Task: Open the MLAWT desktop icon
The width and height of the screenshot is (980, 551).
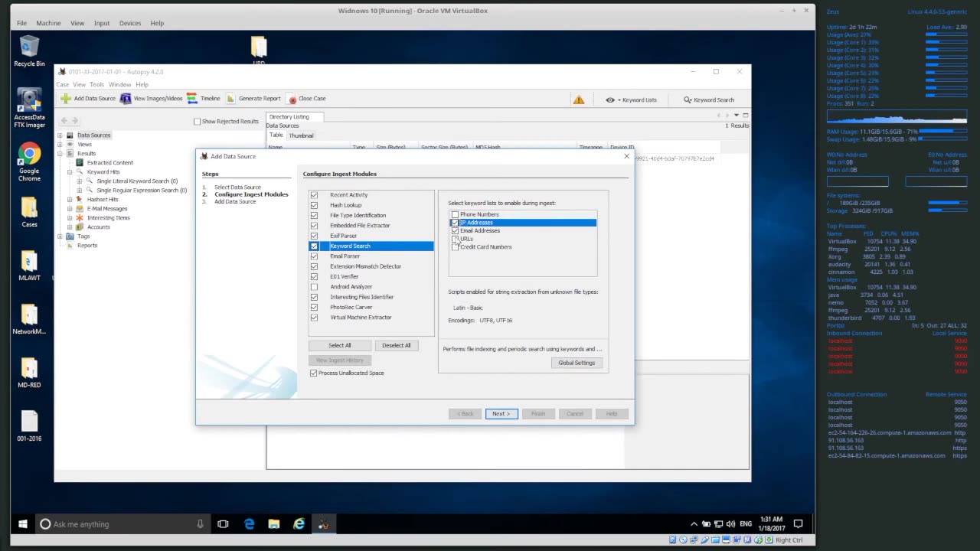Action: [29, 265]
